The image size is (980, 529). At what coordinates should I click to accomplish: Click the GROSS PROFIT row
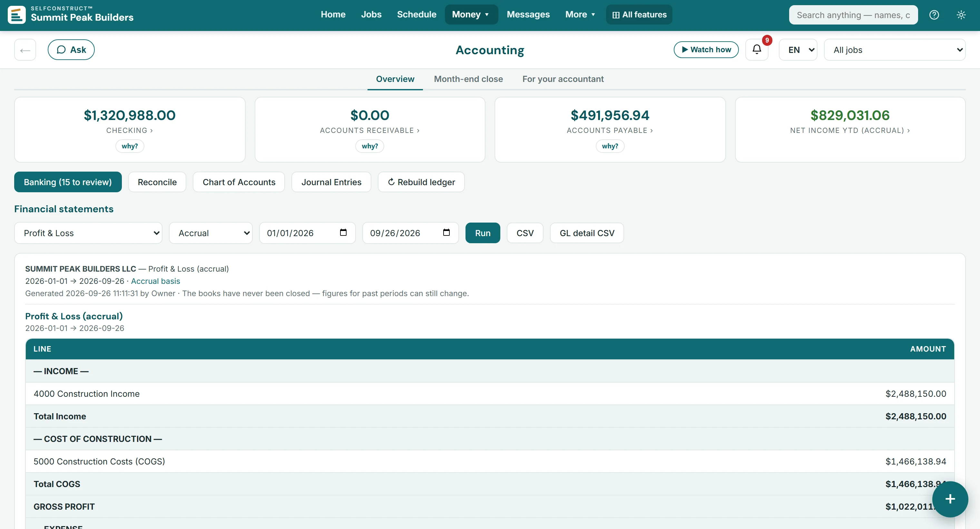coord(490,506)
